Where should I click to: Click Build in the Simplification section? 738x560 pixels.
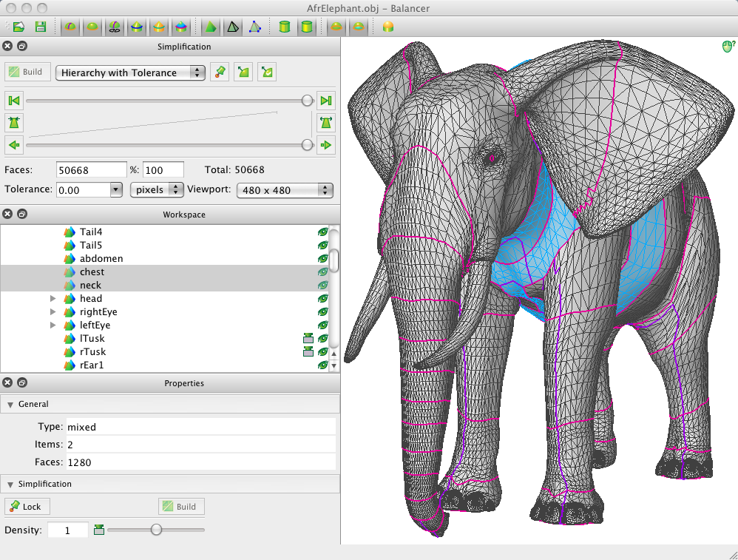[180, 506]
